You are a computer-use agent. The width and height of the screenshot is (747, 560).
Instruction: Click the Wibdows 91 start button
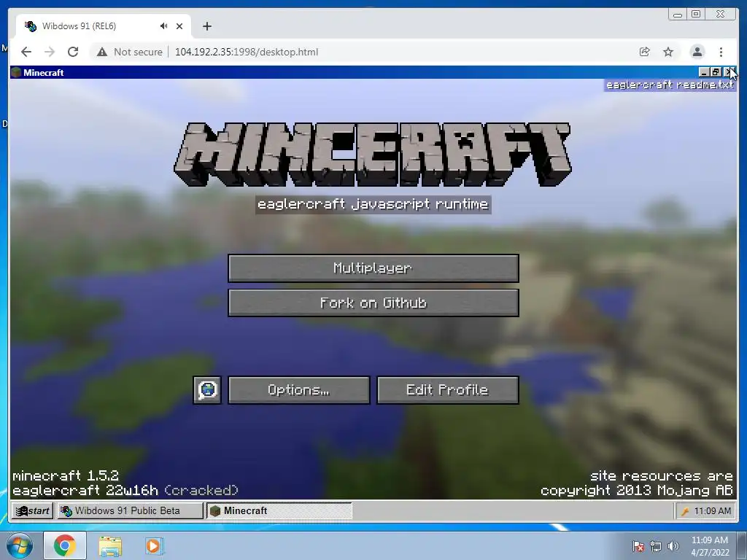32,510
